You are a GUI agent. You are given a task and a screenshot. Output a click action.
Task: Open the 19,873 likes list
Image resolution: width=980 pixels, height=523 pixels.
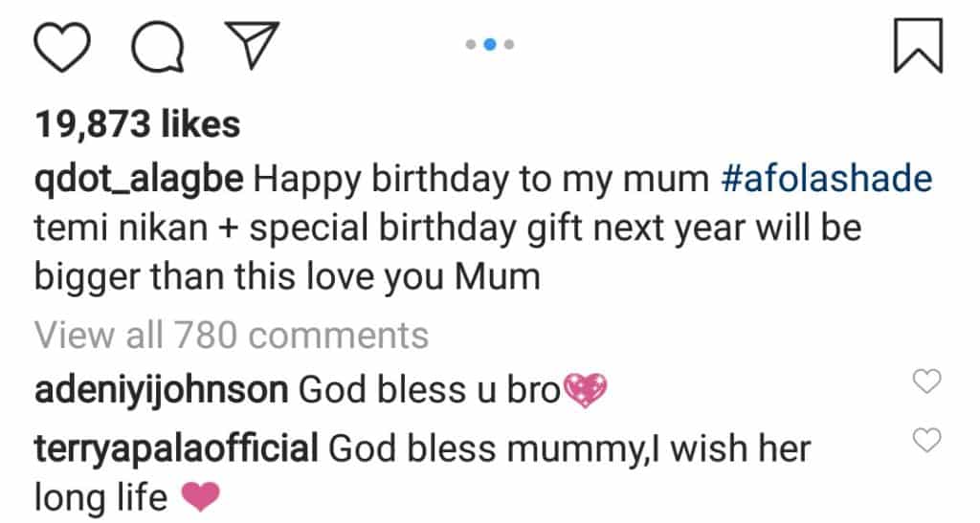138,123
